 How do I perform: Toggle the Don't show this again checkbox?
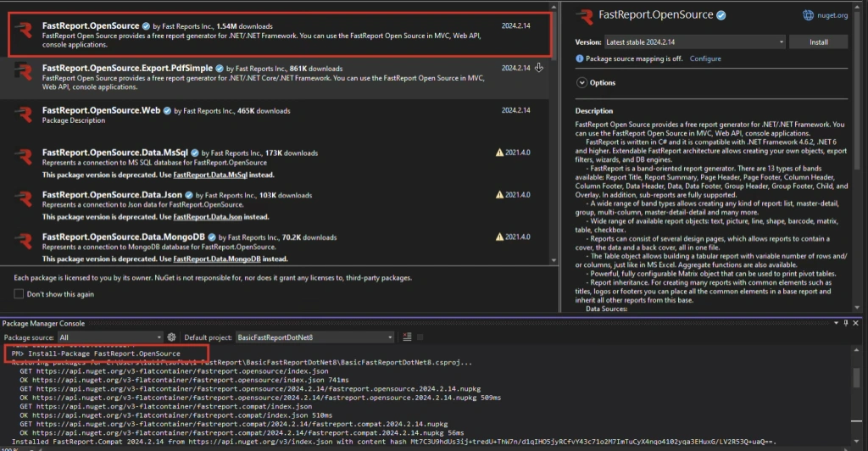click(x=19, y=294)
